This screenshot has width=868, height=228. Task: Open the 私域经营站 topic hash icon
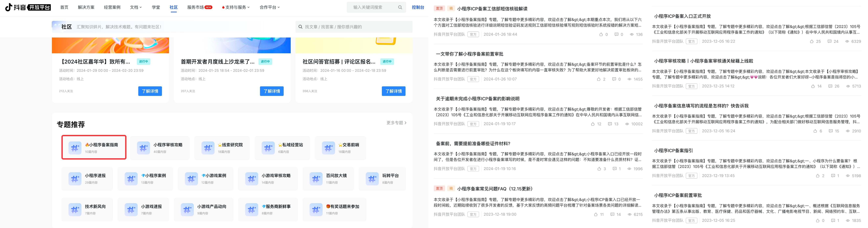coord(268,148)
